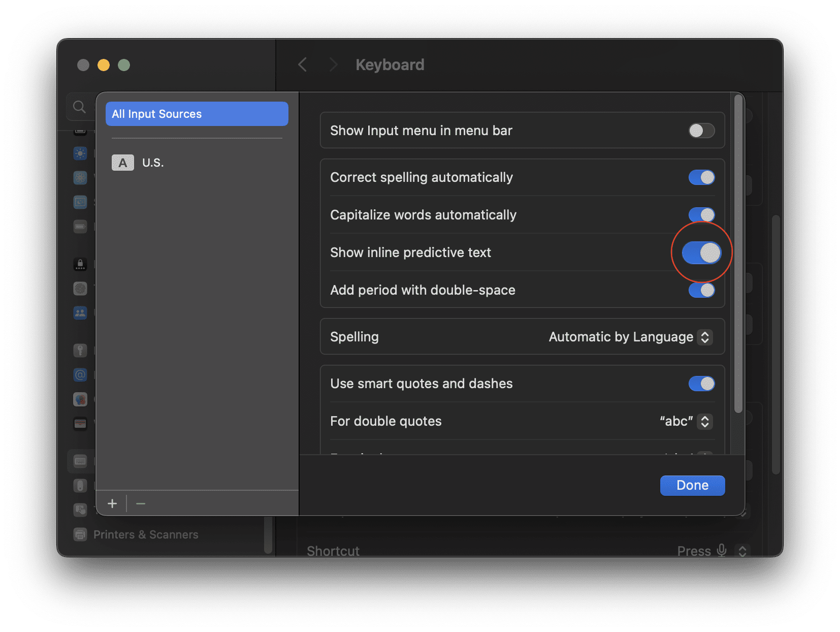Click the Done button

(x=692, y=485)
